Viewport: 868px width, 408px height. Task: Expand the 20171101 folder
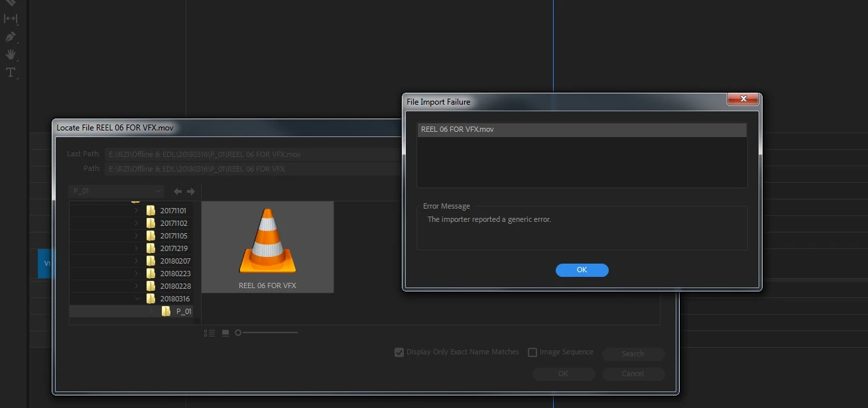pos(137,211)
